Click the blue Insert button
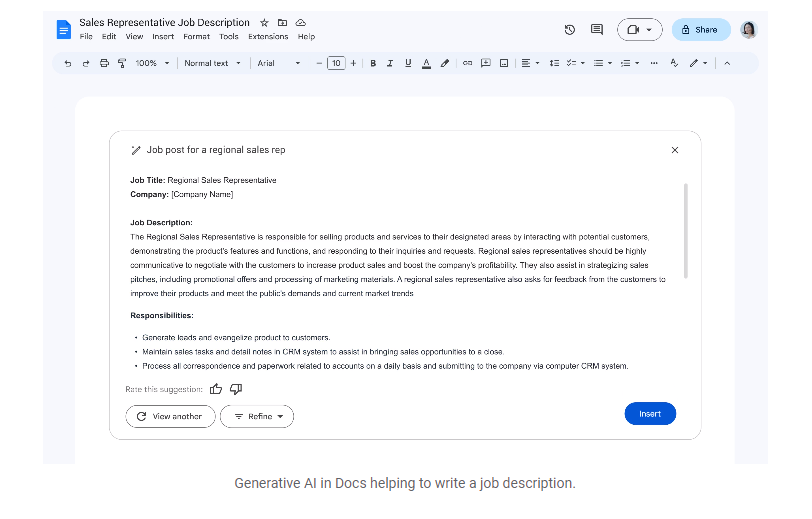 click(x=650, y=414)
